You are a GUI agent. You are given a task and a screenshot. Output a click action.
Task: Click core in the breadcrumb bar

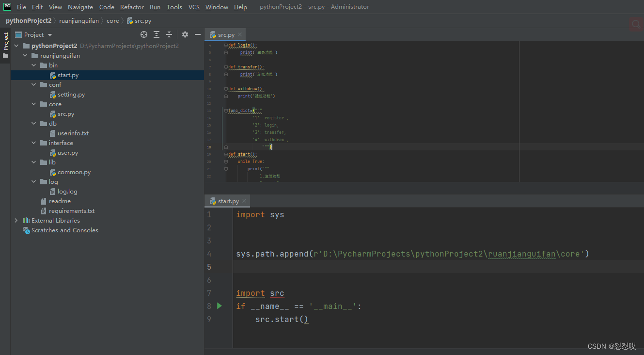coord(113,21)
